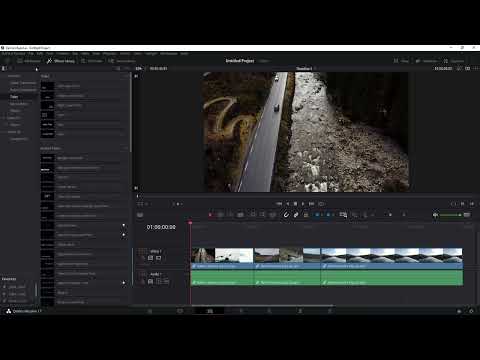The height and width of the screenshot is (360, 480).
Task: Select the last green audio clip
Action: [392, 278]
